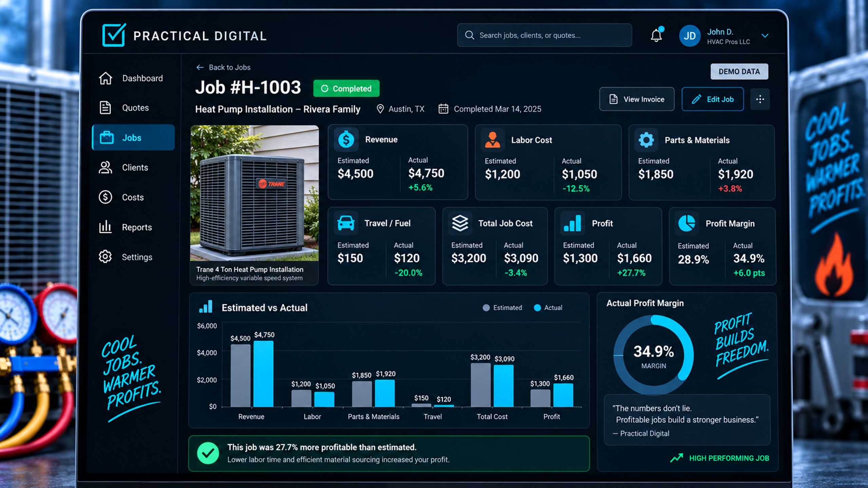Open the more options dots menu beside Edit Job
This screenshot has height=488, width=868.
pyautogui.click(x=760, y=99)
